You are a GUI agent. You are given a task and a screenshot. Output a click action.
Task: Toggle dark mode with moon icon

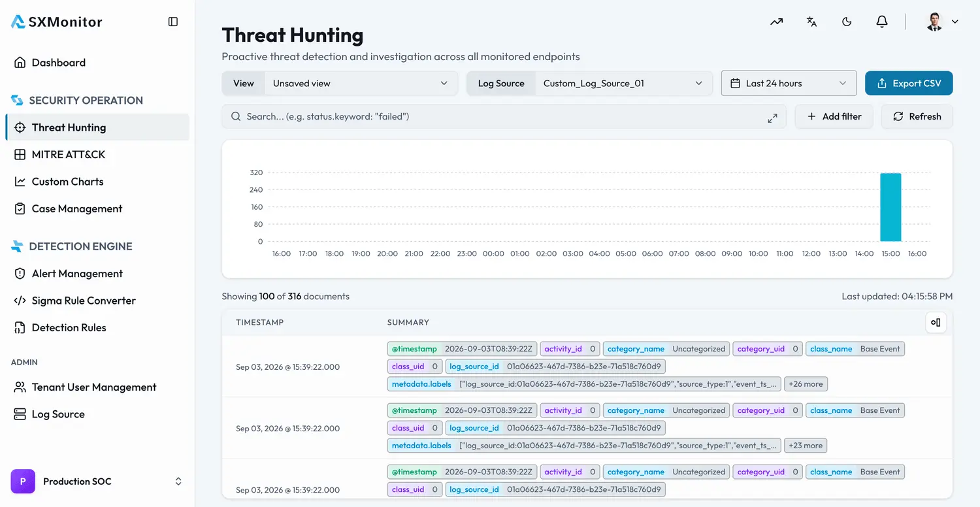click(847, 22)
